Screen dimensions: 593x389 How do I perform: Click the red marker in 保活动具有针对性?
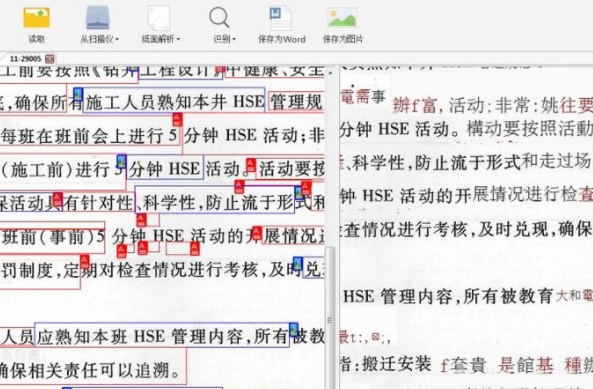point(57,198)
